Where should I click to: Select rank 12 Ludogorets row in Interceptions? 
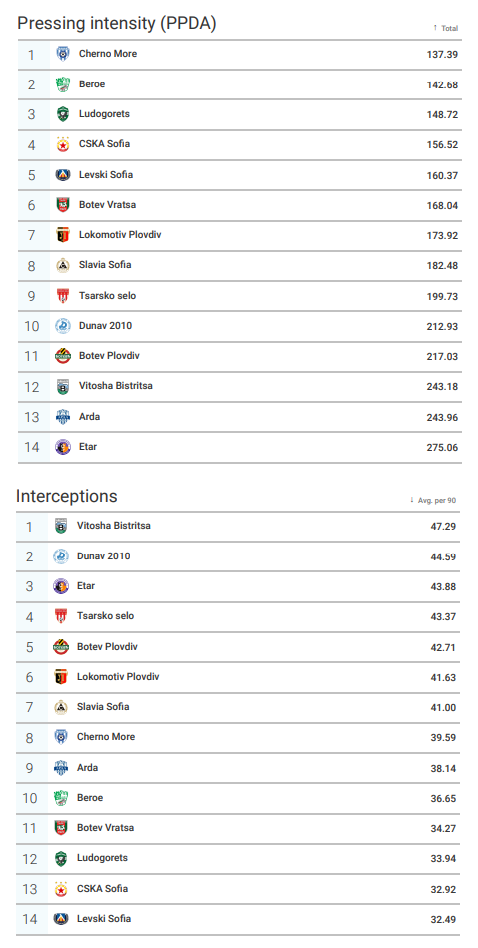[238, 859]
